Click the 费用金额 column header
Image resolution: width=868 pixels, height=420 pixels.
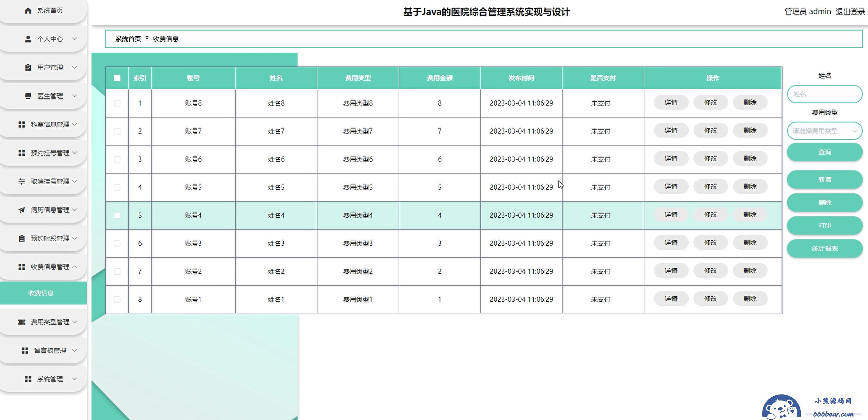[x=440, y=78]
